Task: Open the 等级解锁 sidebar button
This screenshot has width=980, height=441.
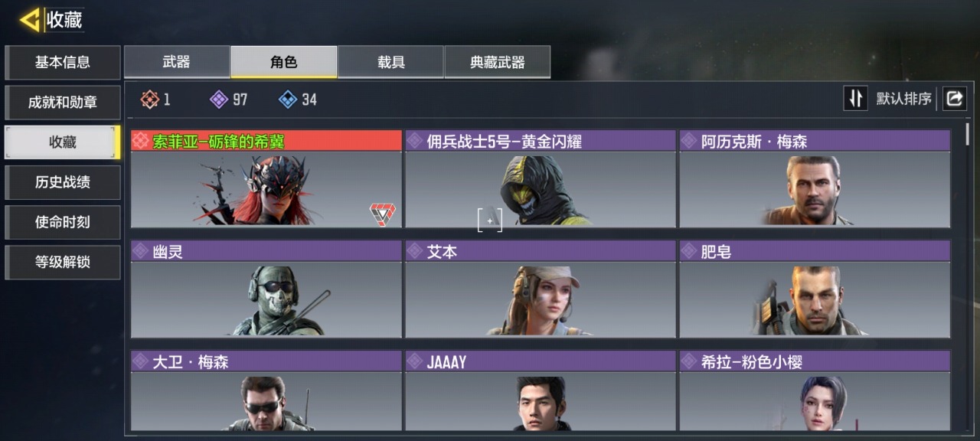Action: point(63,262)
